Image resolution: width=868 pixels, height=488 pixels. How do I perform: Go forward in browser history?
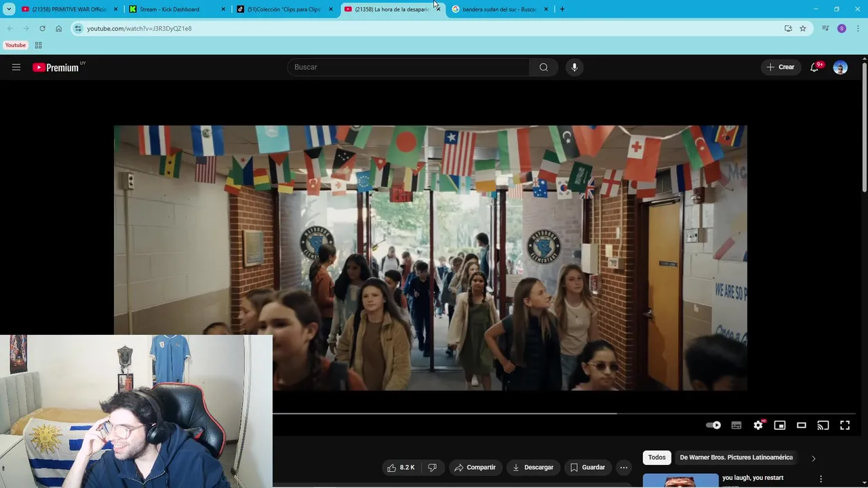(26, 28)
